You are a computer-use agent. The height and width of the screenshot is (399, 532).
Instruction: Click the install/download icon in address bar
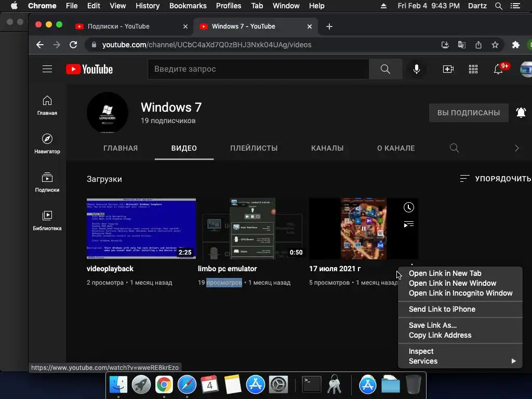tap(445, 45)
